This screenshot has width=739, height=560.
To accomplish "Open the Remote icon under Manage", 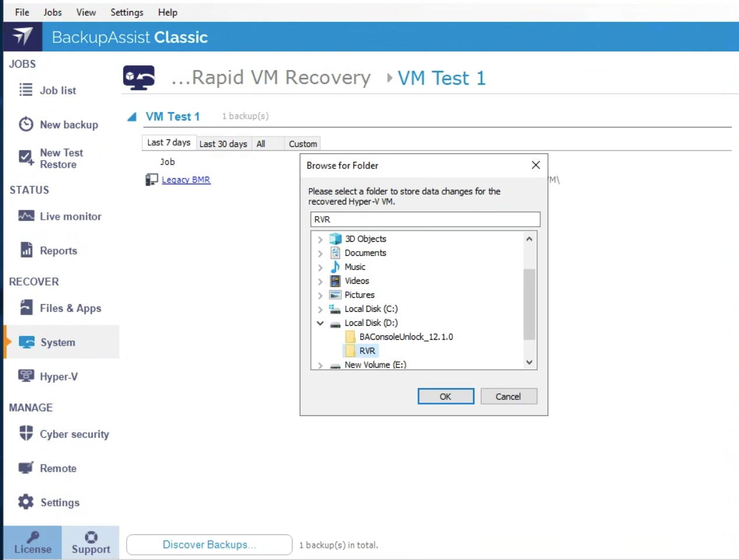I will tap(26, 468).
